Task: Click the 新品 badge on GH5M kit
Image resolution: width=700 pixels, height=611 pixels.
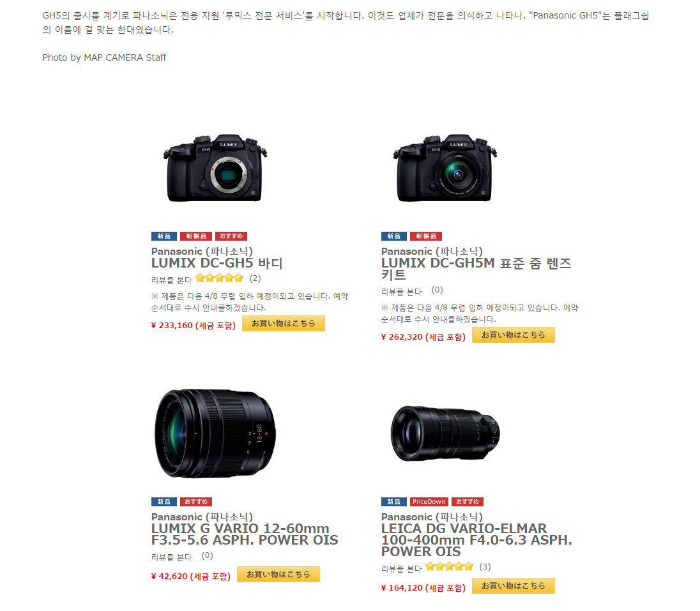Action: [x=393, y=236]
